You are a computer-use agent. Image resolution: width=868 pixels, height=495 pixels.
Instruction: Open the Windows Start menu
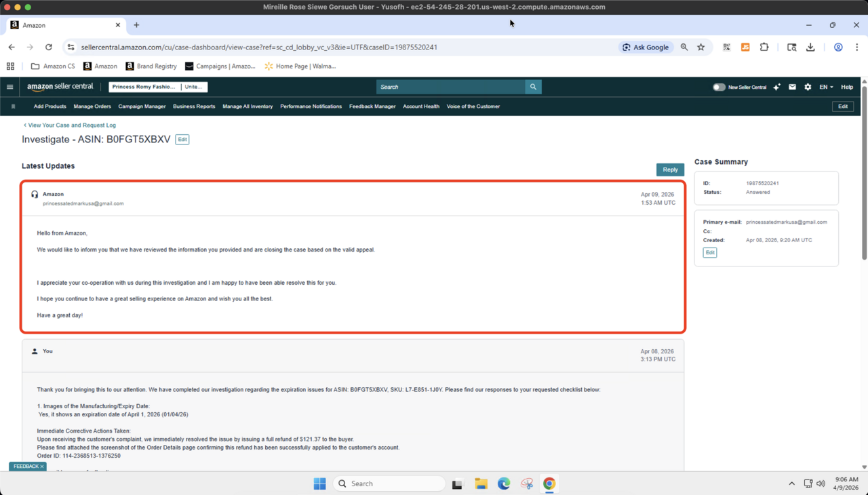click(320, 483)
